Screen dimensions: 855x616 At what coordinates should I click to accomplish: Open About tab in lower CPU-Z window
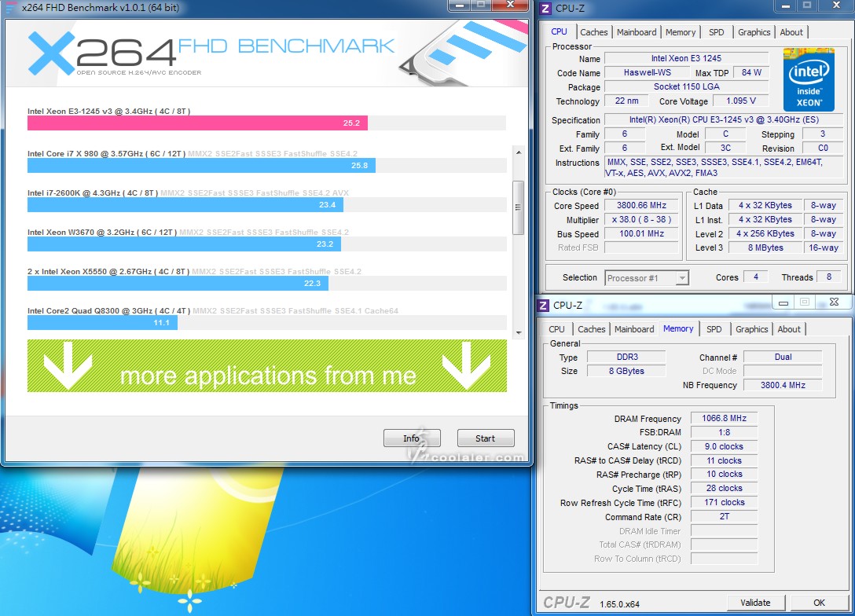788,329
